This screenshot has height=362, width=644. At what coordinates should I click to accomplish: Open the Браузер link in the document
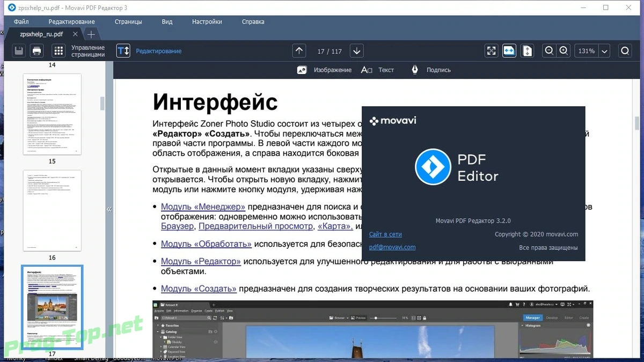click(x=178, y=226)
